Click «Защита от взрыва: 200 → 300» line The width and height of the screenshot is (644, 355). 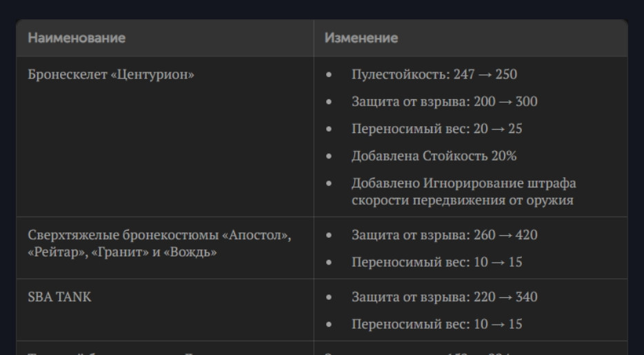pos(445,101)
